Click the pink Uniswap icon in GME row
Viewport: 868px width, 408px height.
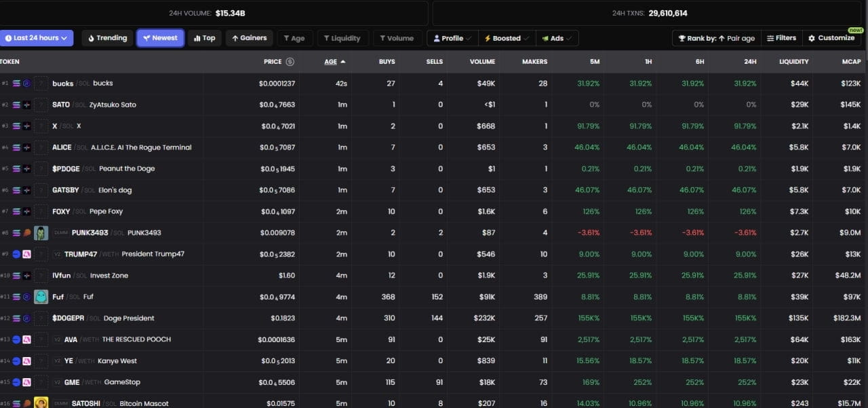coord(26,382)
